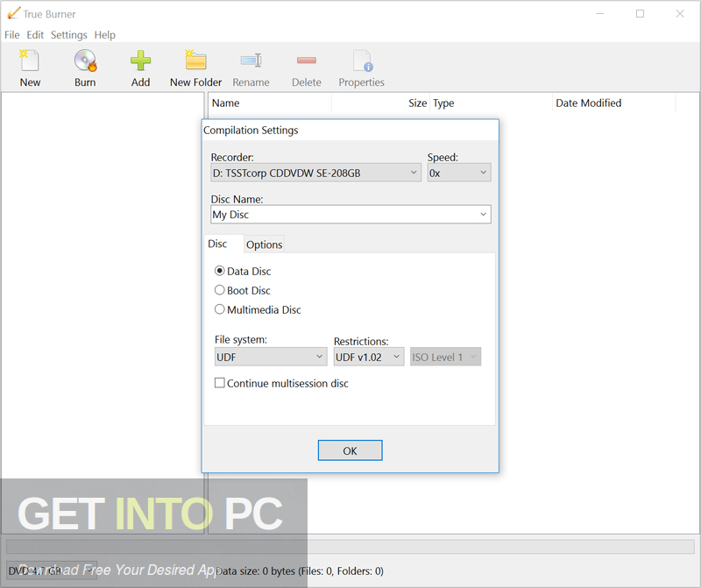Open the Recorder drive dropdown

315,173
